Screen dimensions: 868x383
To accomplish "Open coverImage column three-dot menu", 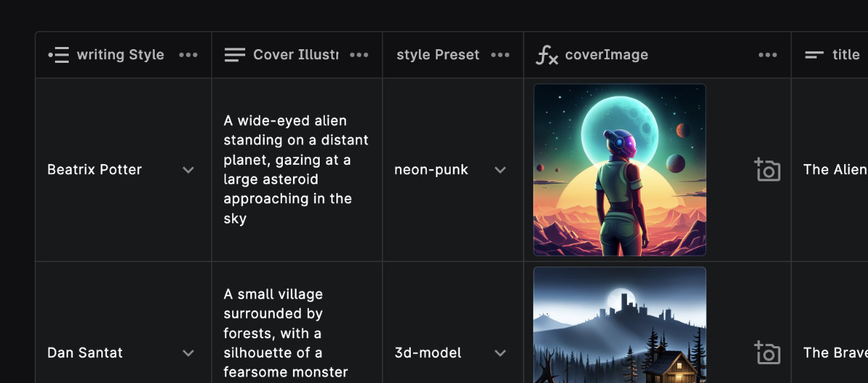I will (x=767, y=55).
